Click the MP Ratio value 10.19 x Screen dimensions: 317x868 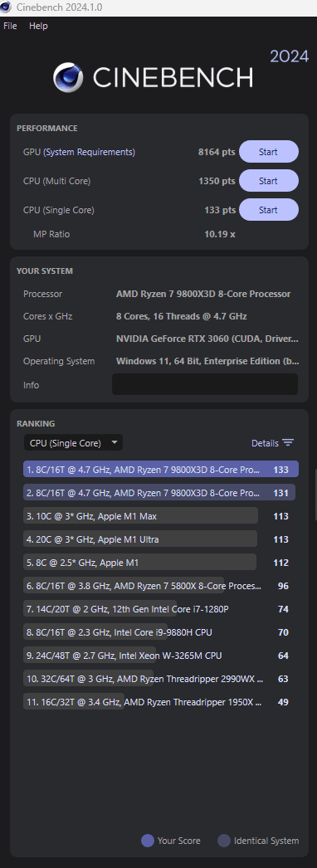[220, 234]
